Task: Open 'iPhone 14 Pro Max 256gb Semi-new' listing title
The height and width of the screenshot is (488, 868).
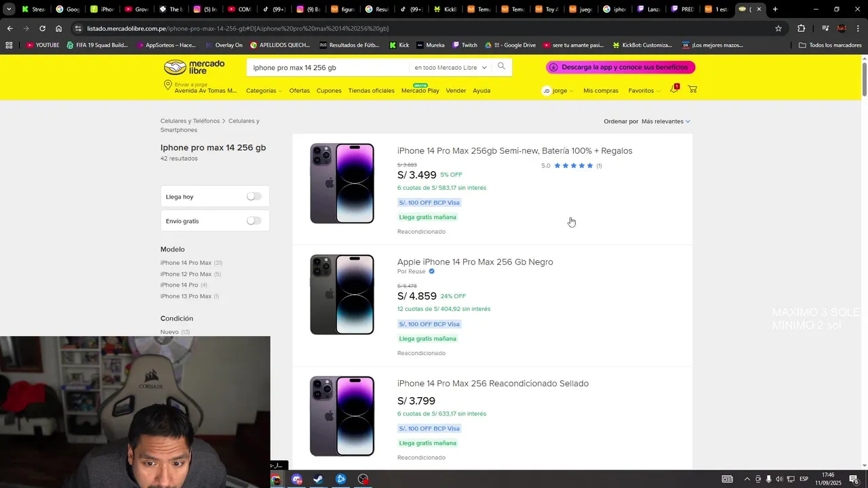Action: tap(515, 150)
